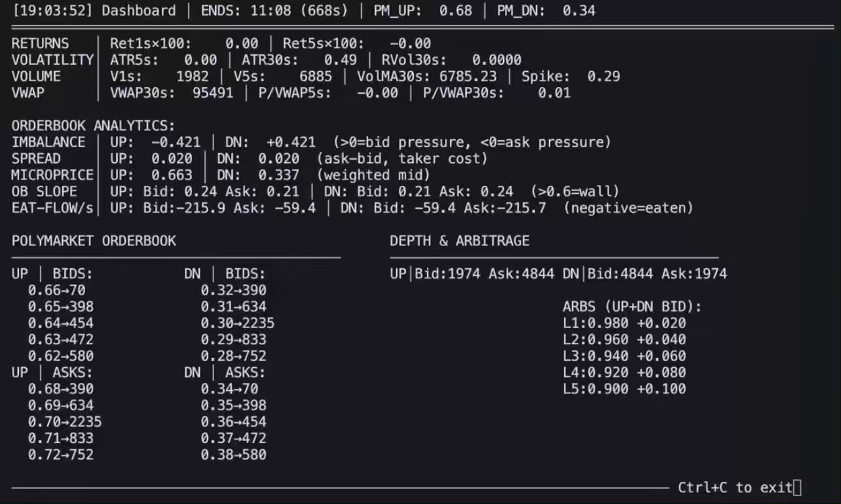
Task: Click the POLYMARKET ORDERBOOK heading
Action: click(x=94, y=241)
